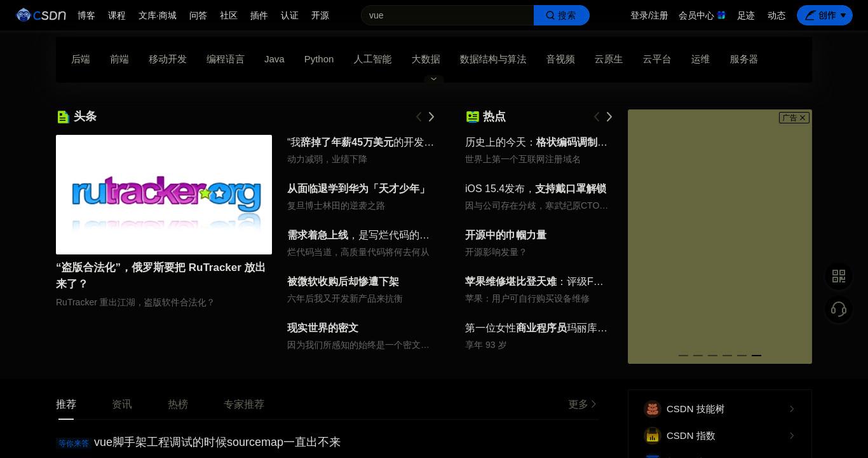Open 开源 in top navigation
Screen dimensions: 868x458
click(320, 15)
